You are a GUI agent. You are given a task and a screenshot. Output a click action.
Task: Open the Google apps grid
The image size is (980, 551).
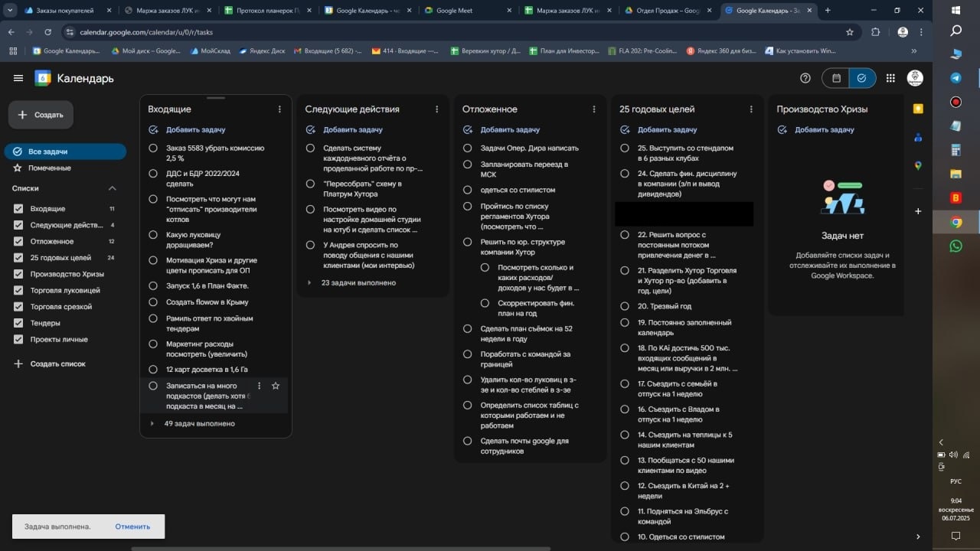click(890, 78)
